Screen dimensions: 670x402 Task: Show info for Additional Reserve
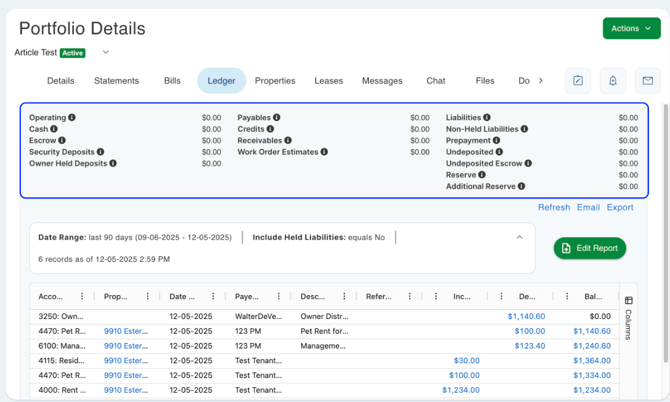click(521, 186)
